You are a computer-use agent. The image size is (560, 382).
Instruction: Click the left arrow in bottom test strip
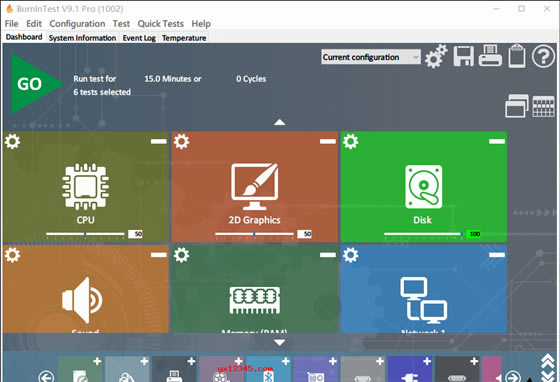[x=46, y=377]
